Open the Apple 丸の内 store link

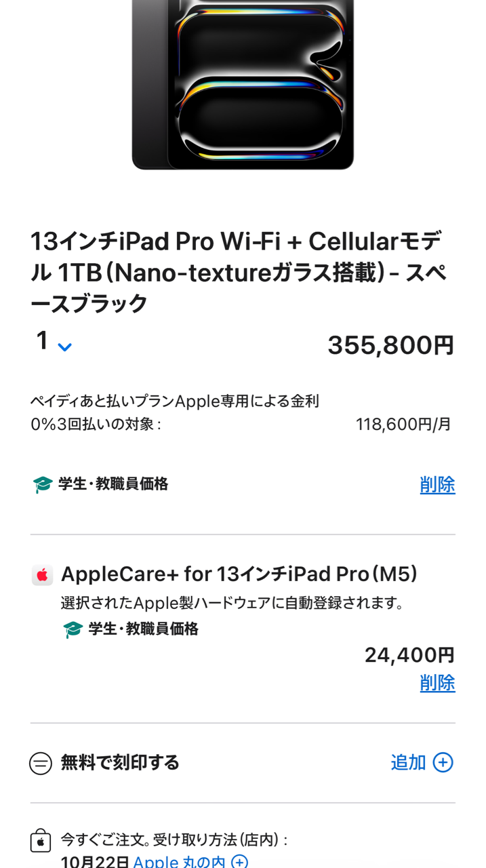click(x=179, y=862)
